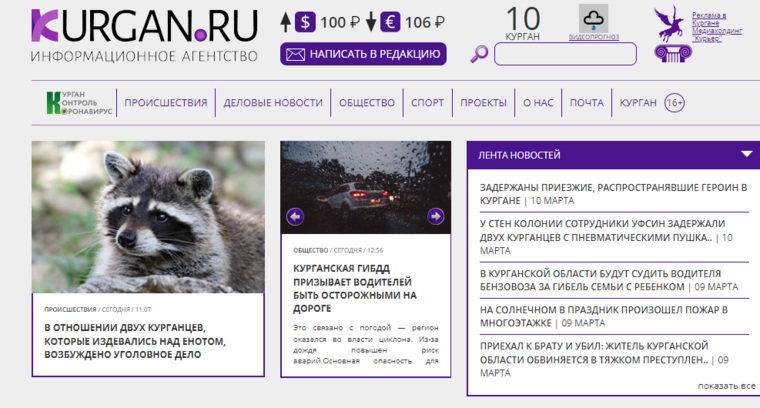
Task: Show previous slide with left arrow
Action: [x=295, y=216]
